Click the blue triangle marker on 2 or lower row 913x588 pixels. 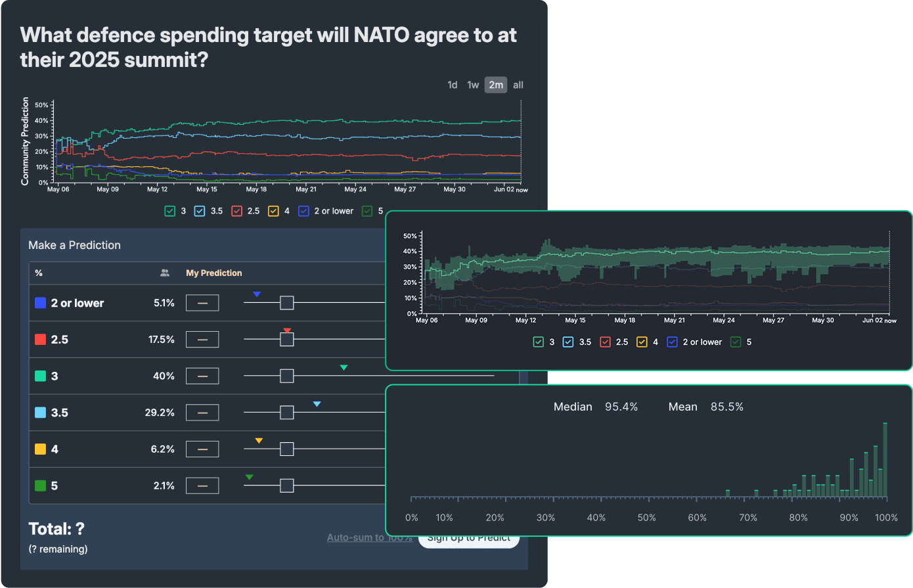coord(257,294)
